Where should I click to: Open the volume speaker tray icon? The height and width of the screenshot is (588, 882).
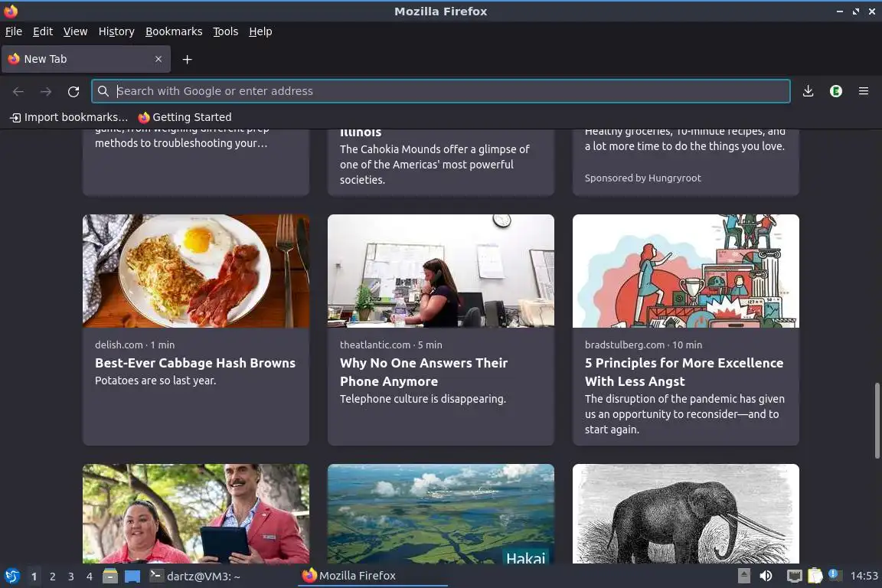click(x=766, y=576)
